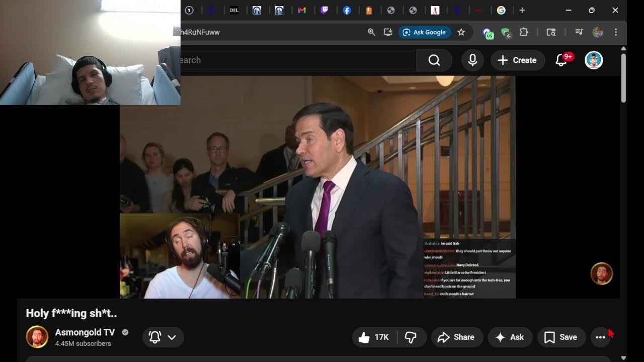
Task: Click the install app icon in address bar
Action: 388,32
